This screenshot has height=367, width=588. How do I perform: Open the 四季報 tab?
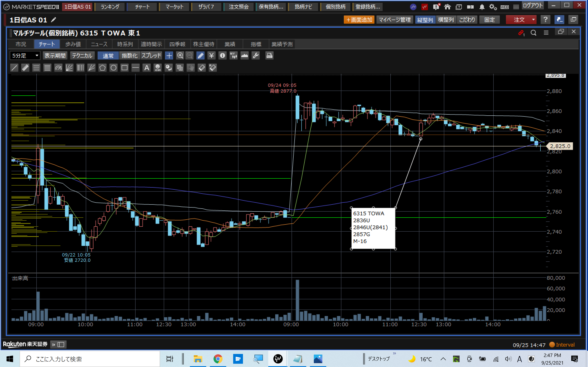(177, 44)
